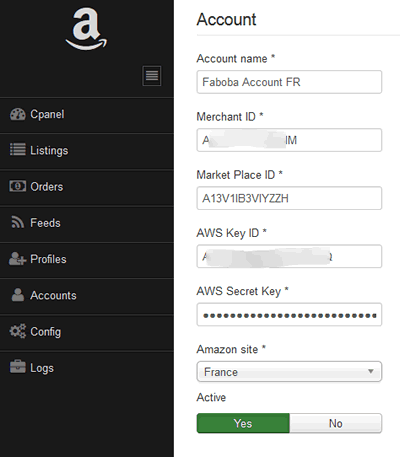Viewport: 400px width, 457px height.
Task: Set Active to Yes
Action: pyautogui.click(x=243, y=423)
